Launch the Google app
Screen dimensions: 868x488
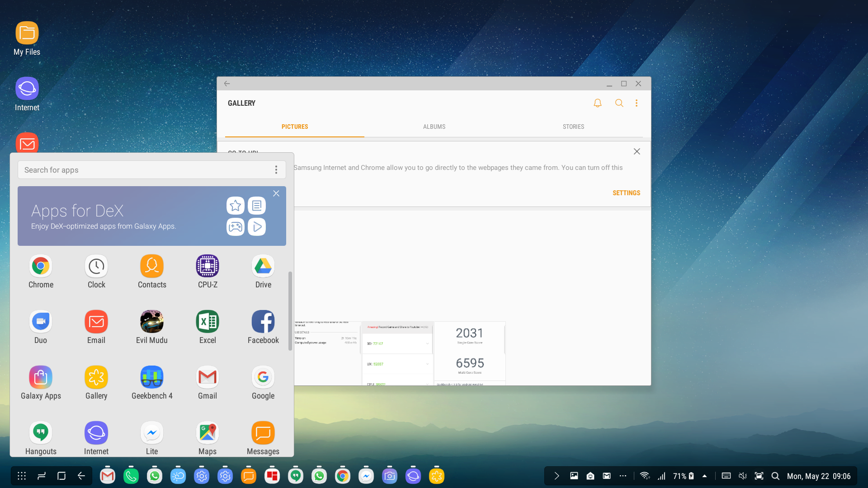(x=263, y=382)
